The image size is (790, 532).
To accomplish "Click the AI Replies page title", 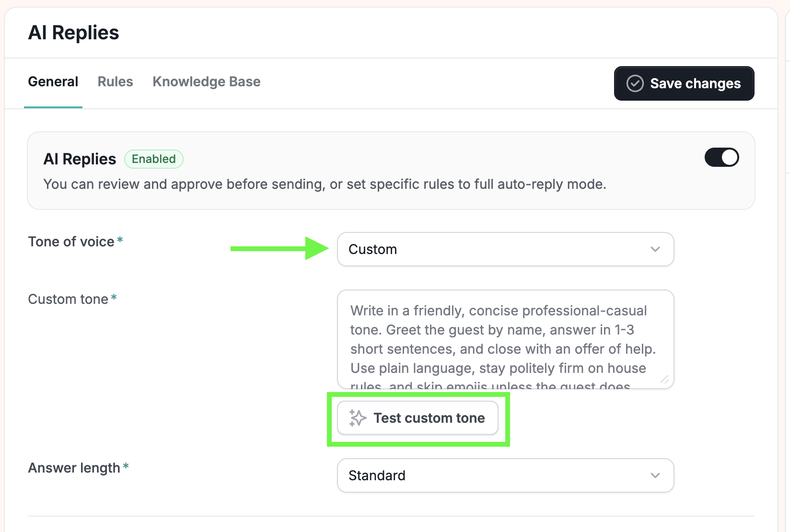I will point(73,33).
